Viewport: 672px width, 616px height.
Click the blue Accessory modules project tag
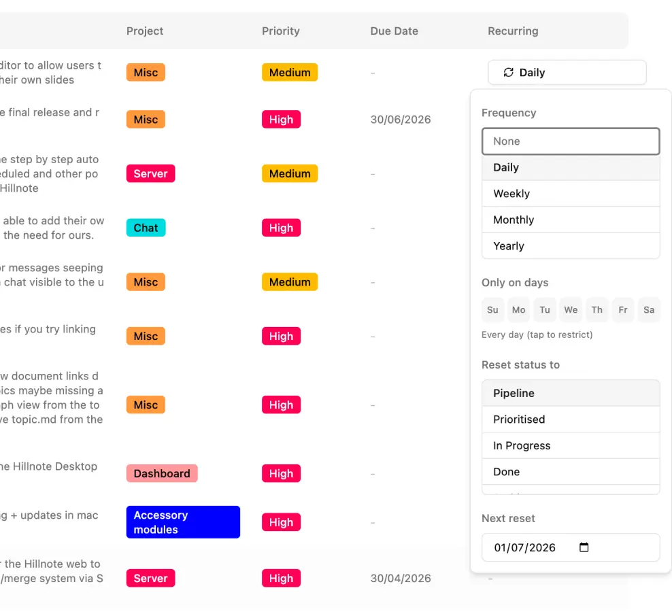183,522
